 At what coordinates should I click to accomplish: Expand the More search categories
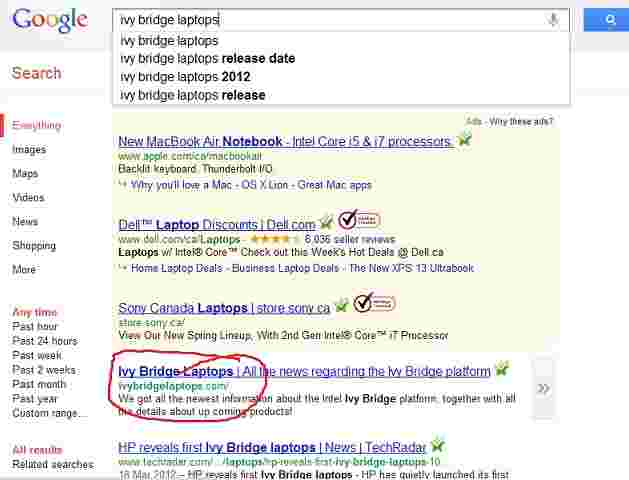24,269
